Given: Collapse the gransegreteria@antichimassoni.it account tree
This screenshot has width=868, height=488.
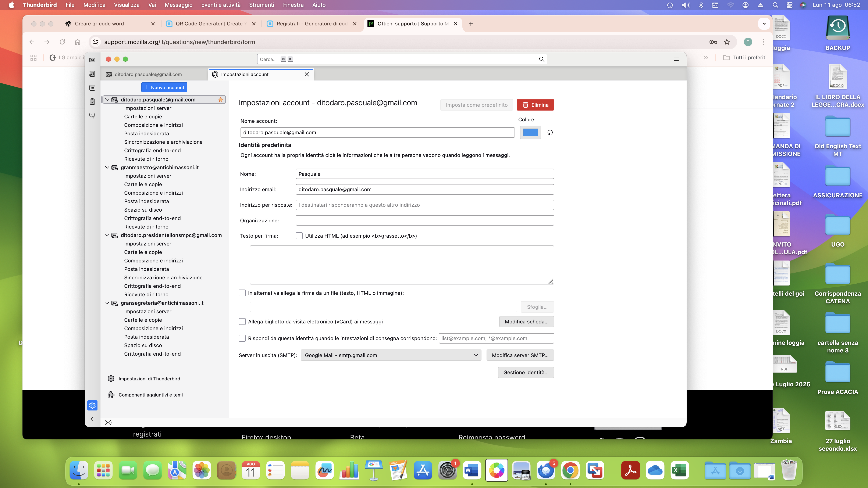Looking at the screenshot, I should point(107,303).
